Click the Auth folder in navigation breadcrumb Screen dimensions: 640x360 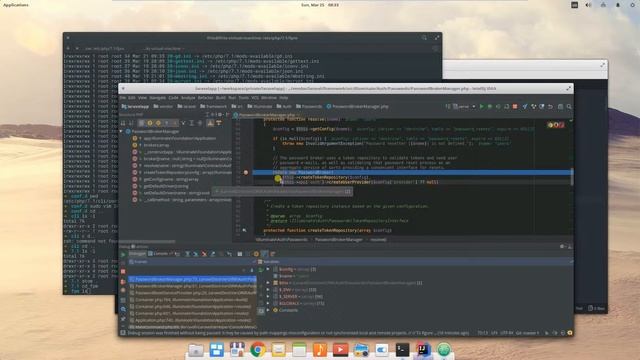coord(284,107)
